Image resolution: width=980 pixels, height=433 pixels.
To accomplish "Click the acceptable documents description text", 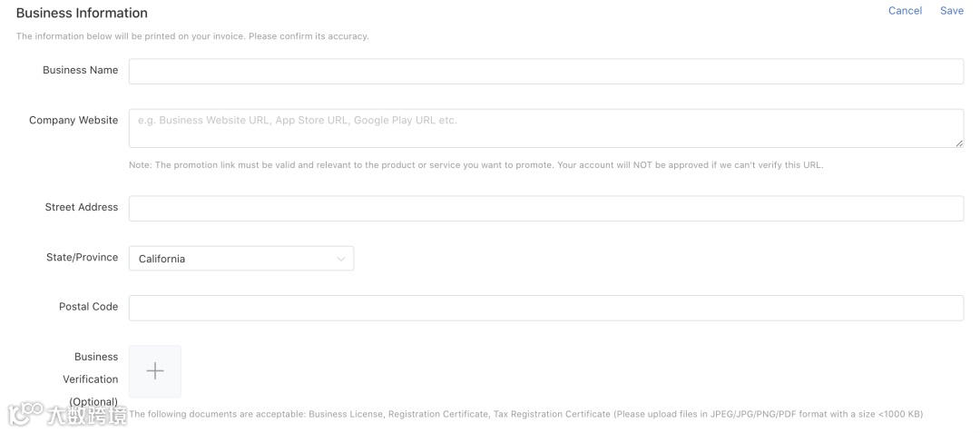I will tap(525, 414).
